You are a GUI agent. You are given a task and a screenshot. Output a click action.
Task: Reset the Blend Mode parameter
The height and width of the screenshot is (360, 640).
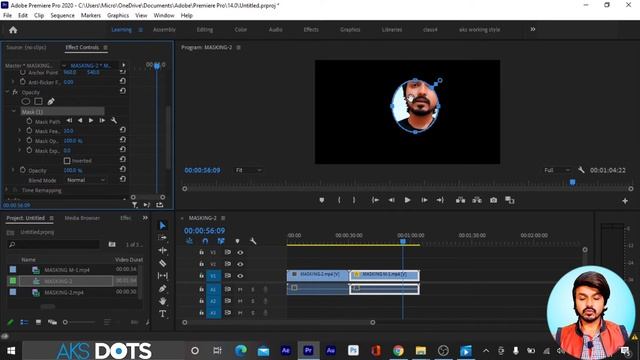122,179
